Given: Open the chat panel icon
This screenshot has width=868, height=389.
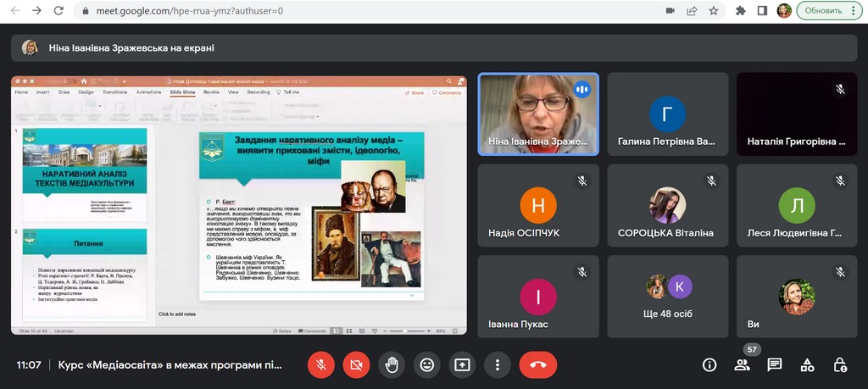Looking at the screenshot, I should (x=775, y=364).
